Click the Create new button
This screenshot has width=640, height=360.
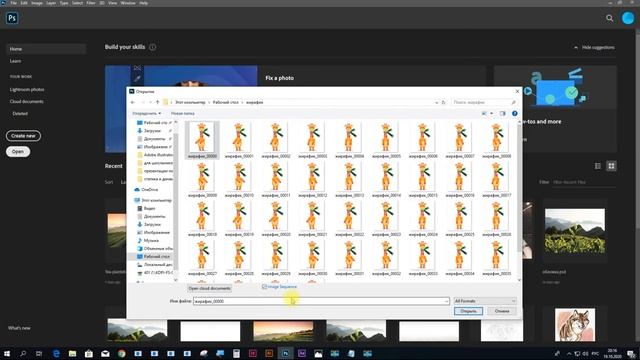tap(23, 136)
